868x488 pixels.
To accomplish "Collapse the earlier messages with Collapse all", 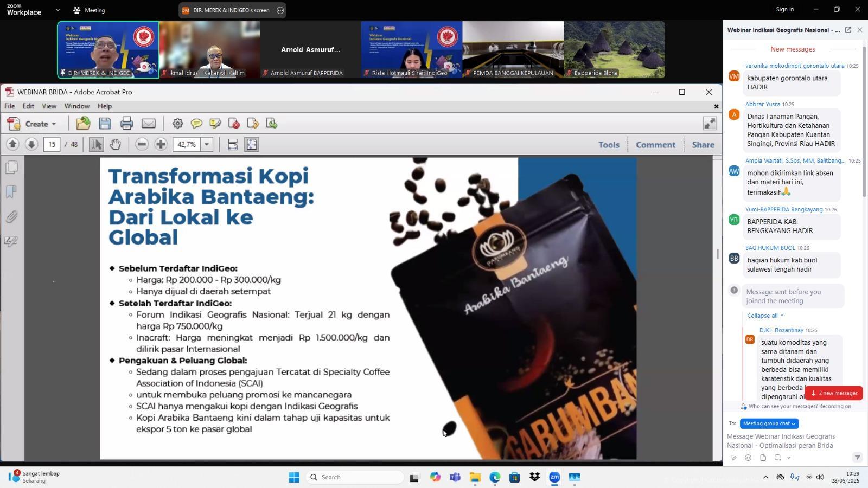I will point(765,316).
